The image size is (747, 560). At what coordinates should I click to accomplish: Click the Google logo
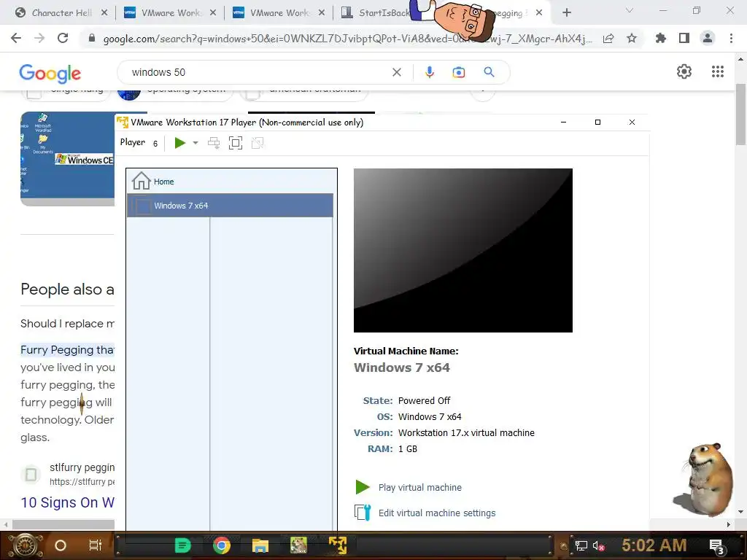50,73
